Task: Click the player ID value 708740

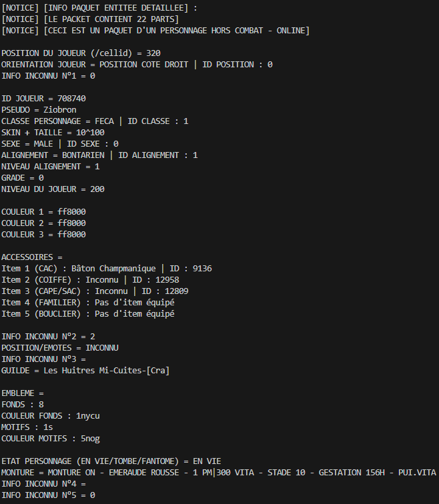Action: pos(71,99)
